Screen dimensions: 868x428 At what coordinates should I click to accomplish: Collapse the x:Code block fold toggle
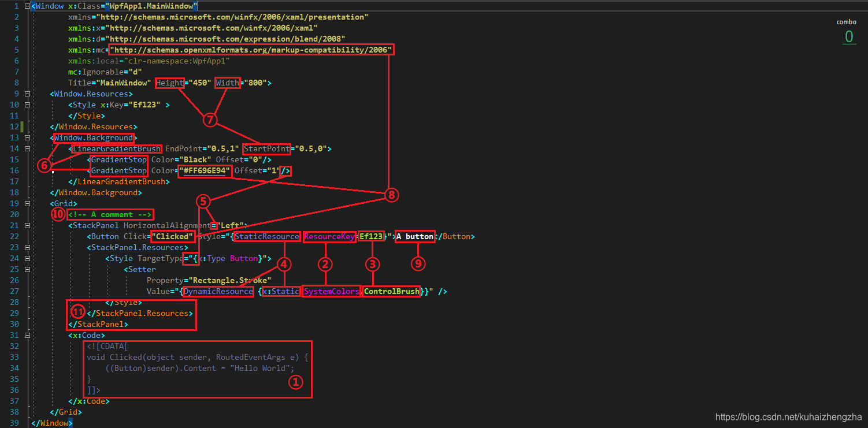[x=27, y=336]
